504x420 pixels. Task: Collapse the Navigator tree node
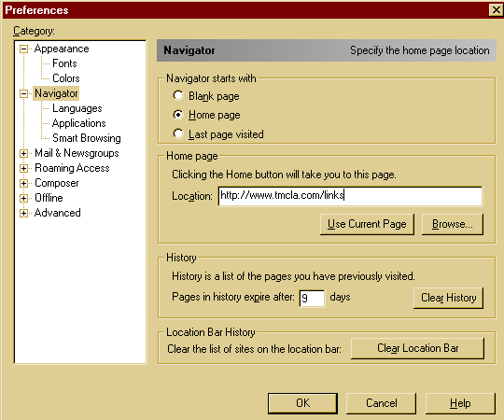tap(23, 94)
